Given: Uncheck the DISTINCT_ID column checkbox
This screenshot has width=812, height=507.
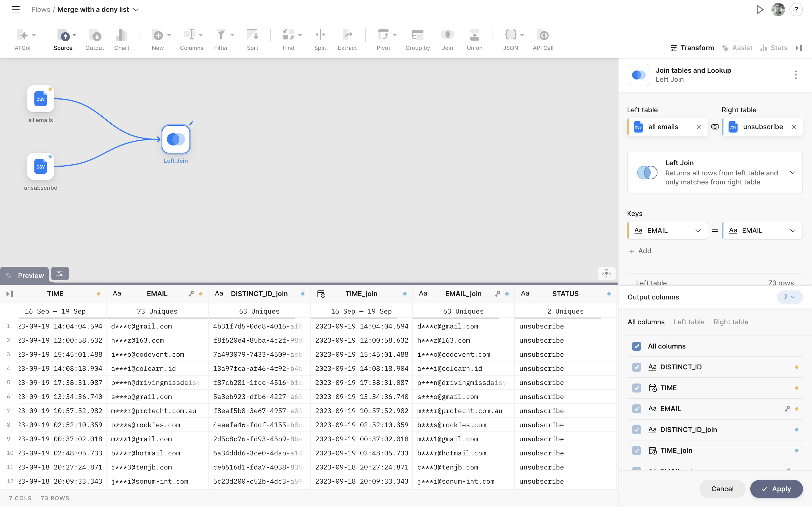Looking at the screenshot, I should [636, 367].
